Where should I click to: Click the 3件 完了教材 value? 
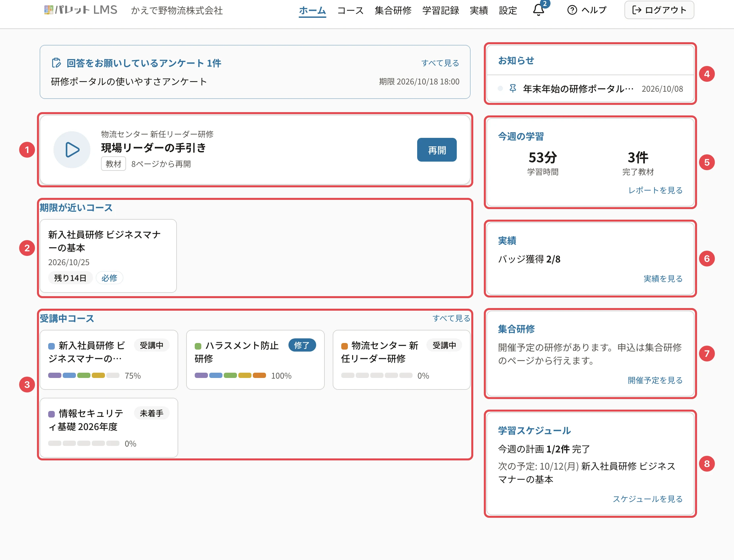pyautogui.click(x=638, y=157)
